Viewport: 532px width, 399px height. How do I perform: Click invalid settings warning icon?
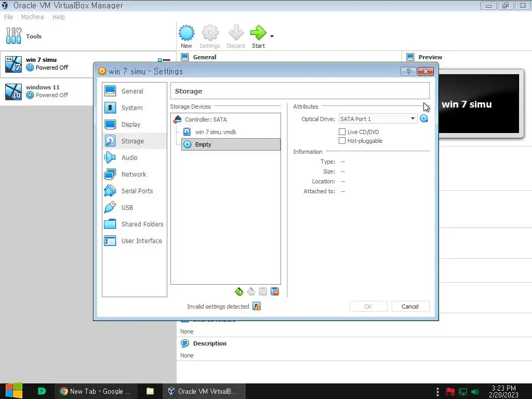pyautogui.click(x=257, y=307)
